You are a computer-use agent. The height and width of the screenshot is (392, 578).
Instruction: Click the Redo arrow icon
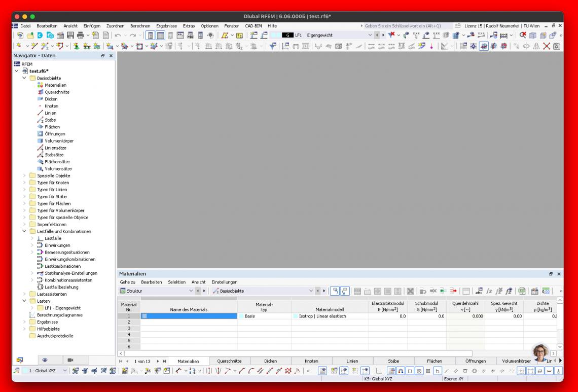(x=133, y=35)
